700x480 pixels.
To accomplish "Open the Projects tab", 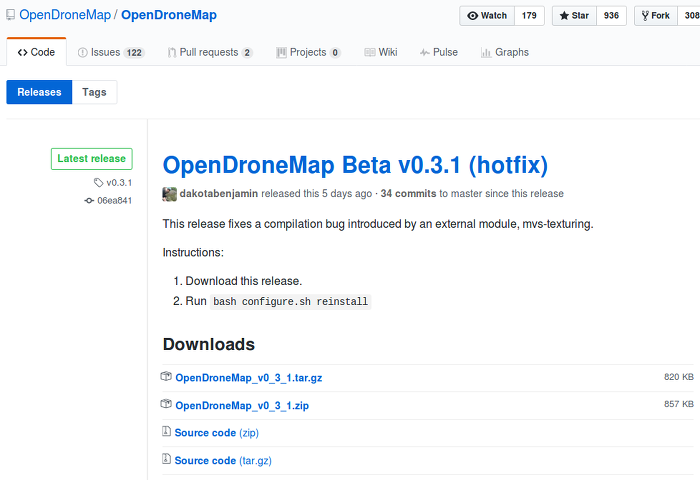I will (x=308, y=52).
